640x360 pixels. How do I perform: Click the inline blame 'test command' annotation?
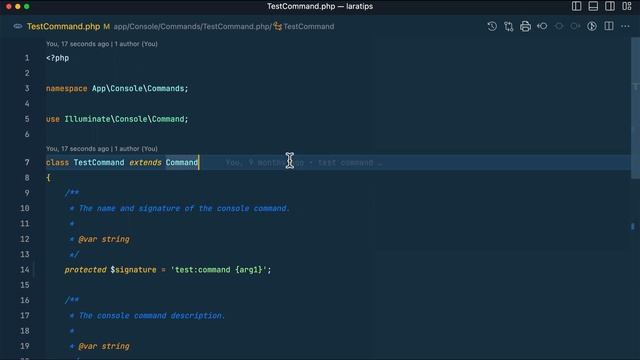[x=304, y=163]
